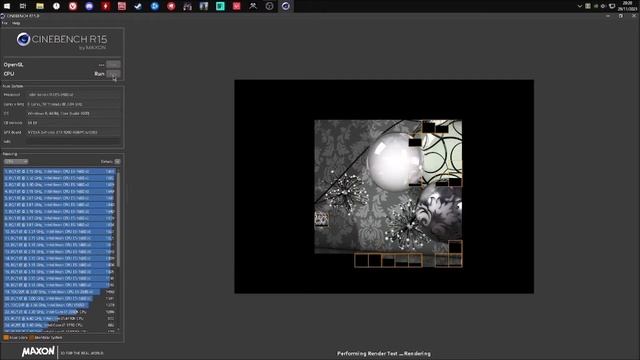The width and height of the screenshot is (640, 360).
Task: Toggle the Identical System legend checkbox
Action: click(x=31, y=338)
